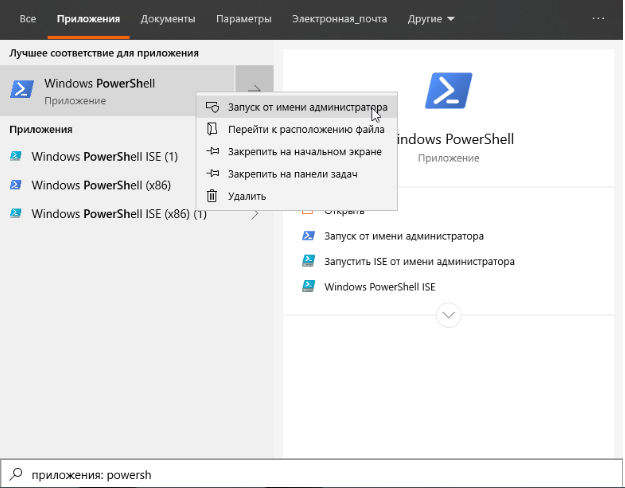625x488 pixels.
Task: Click the Приложения section header
Action: click(x=41, y=129)
